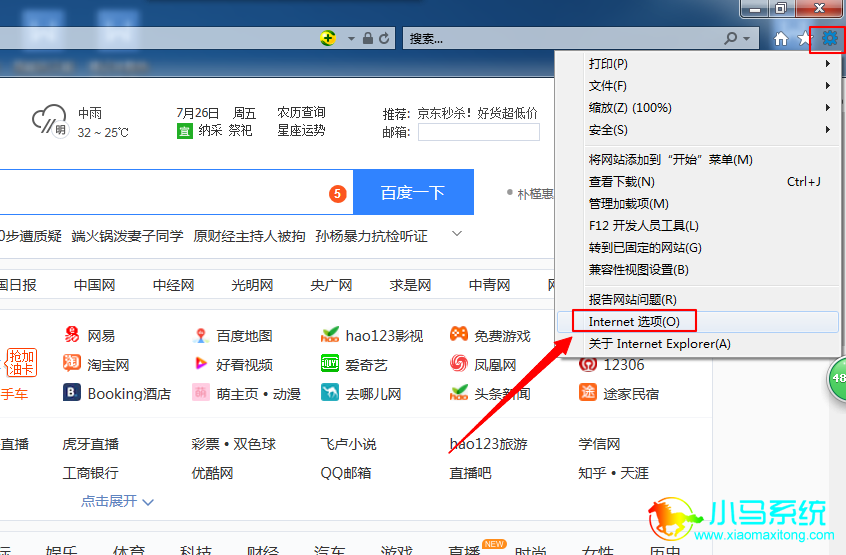The height and width of the screenshot is (555, 846).
Task: Expand the 文件(F) submenu arrow
Action: click(x=828, y=86)
